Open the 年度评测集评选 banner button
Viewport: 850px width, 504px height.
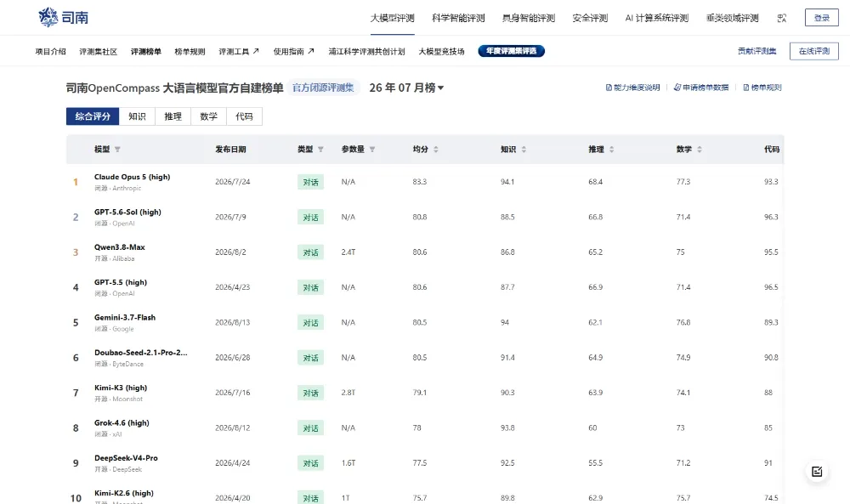pyautogui.click(x=511, y=51)
